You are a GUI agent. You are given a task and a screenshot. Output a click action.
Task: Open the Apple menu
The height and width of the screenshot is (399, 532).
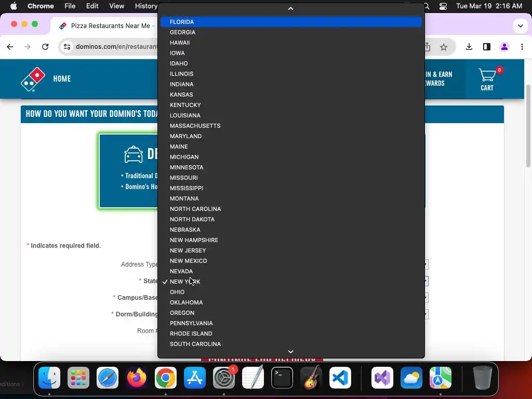[x=14, y=6]
